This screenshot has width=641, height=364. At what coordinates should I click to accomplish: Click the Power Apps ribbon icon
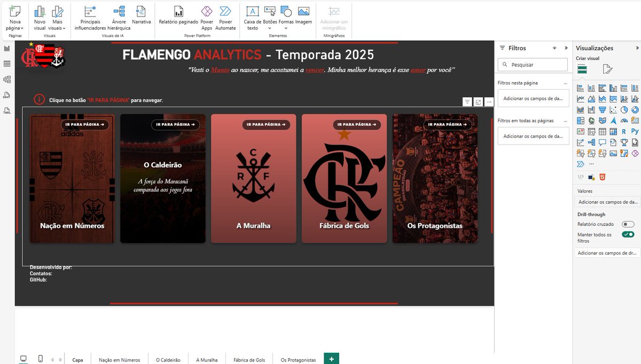tap(207, 18)
